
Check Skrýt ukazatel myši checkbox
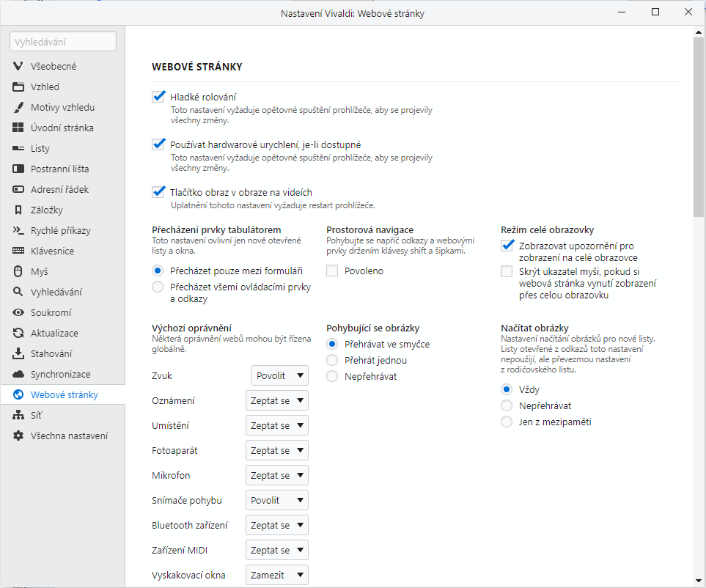pos(507,271)
